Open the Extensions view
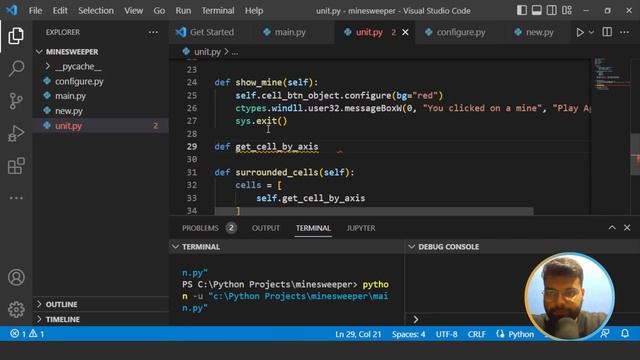This screenshot has height=360, width=640. pyautogui.click(x=16, y=166)
